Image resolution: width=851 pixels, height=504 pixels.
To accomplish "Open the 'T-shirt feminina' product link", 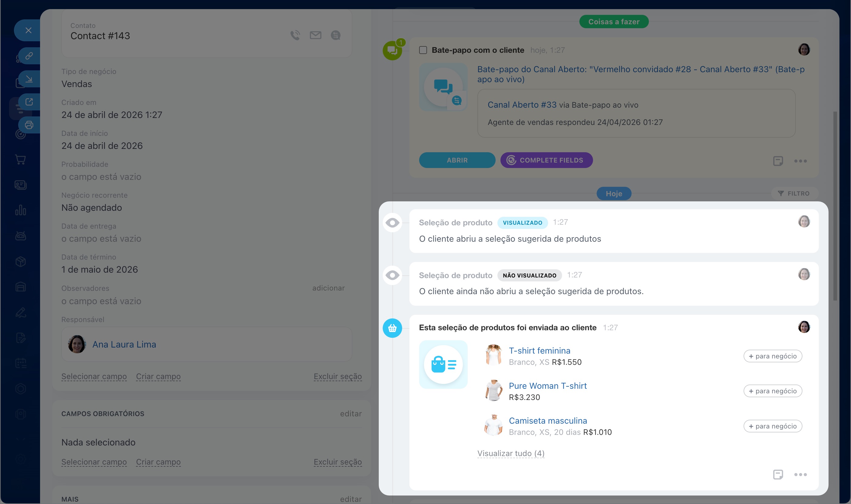I will 539,351.
